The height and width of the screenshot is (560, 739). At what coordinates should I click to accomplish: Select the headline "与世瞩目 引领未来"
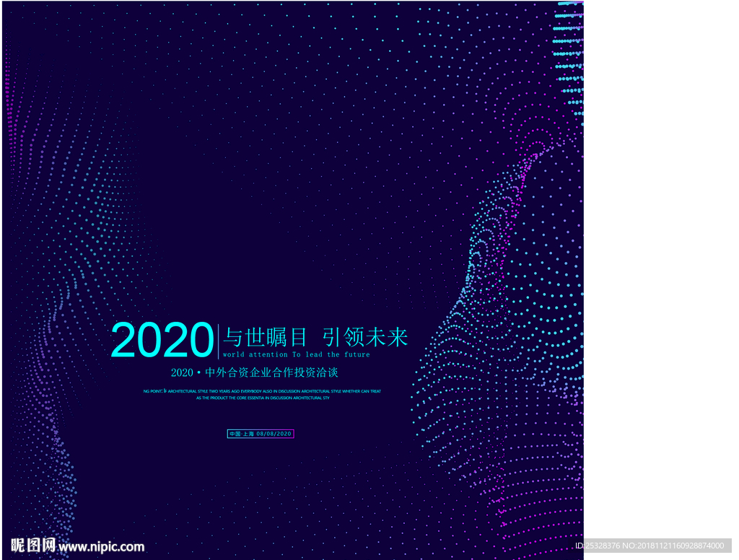click(315, 338)
